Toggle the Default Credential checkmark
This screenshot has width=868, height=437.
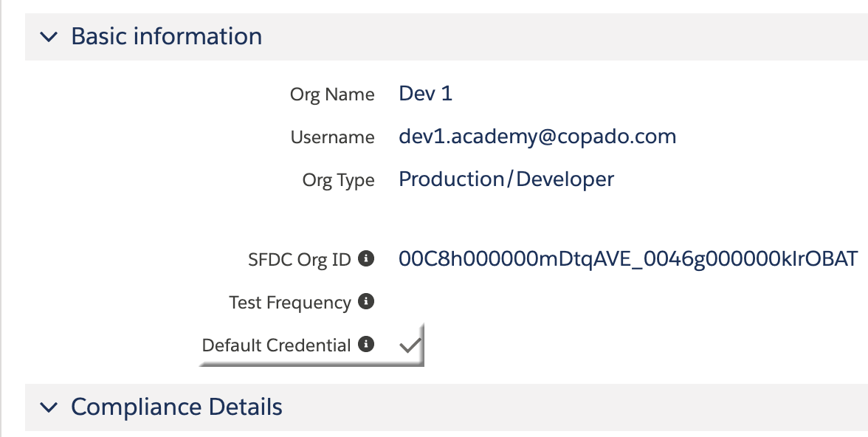[410, 345]
